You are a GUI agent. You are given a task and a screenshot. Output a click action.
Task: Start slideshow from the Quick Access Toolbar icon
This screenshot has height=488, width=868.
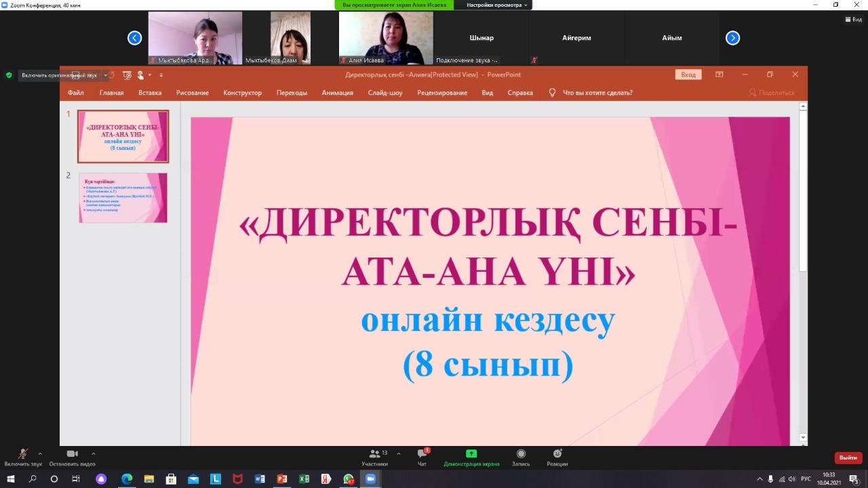coord(127,75)
